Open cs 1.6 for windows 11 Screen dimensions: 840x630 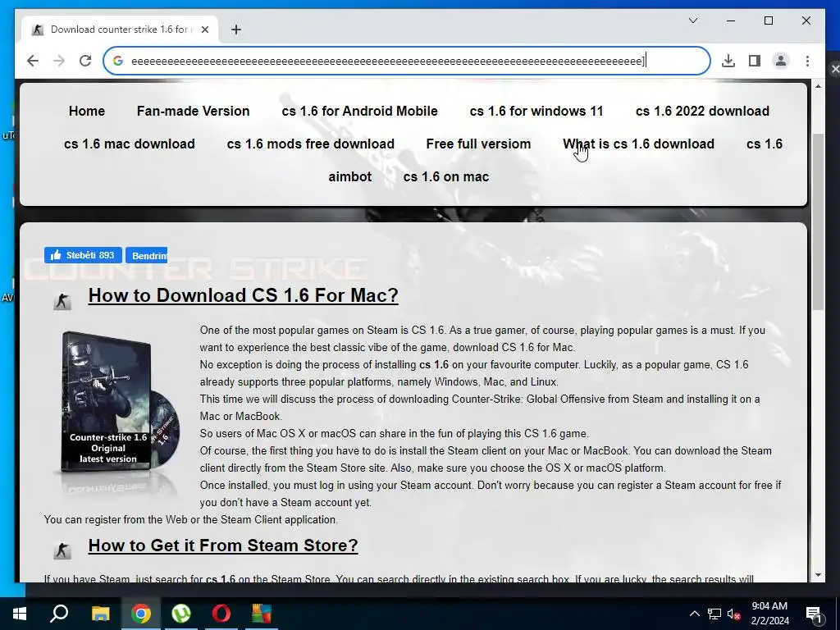tap(536, 111)
